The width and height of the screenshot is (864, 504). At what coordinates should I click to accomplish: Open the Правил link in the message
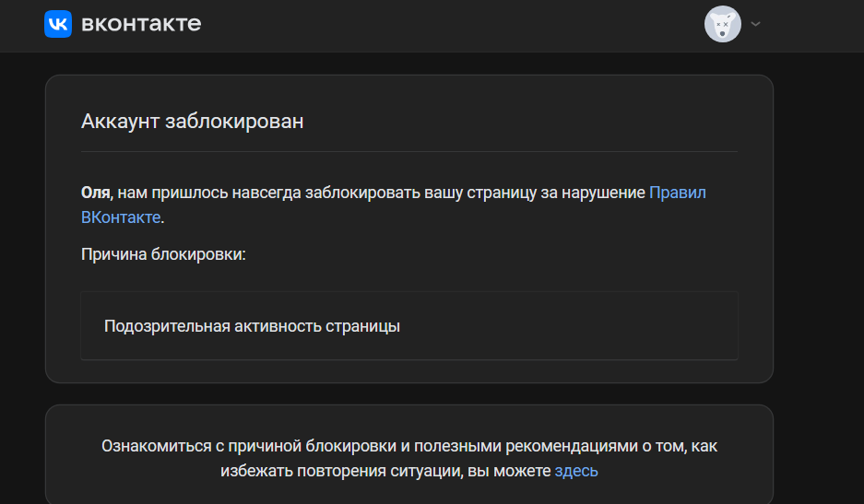coord(677,193)
